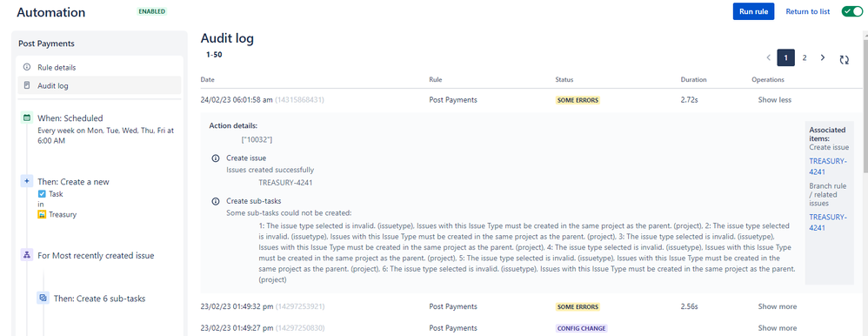Click the Scheduled trigger calendar icon

27,118
